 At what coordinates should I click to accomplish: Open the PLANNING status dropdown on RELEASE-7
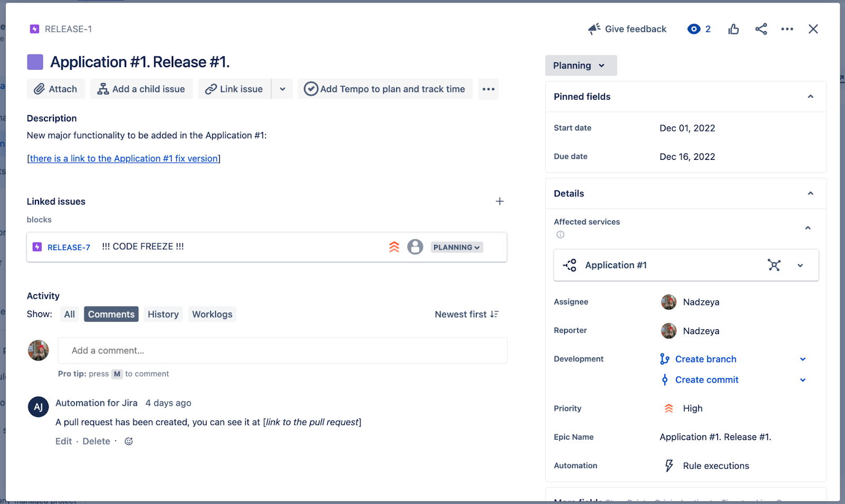(457, 247)
